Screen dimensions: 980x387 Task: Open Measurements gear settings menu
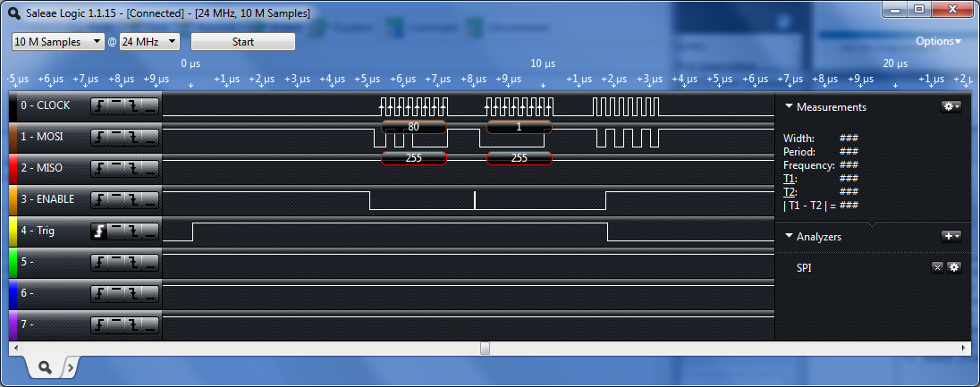pos(951,106)
